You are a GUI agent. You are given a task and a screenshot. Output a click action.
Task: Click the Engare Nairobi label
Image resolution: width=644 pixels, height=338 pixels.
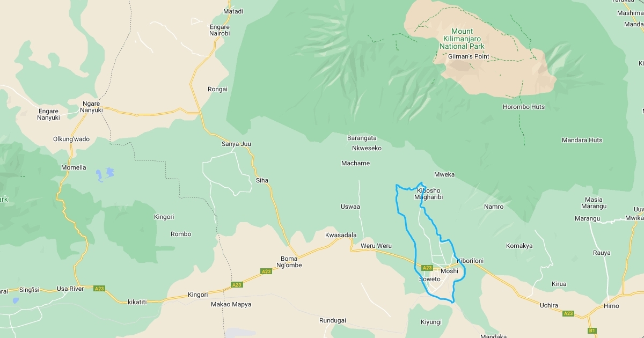(219, 30)
